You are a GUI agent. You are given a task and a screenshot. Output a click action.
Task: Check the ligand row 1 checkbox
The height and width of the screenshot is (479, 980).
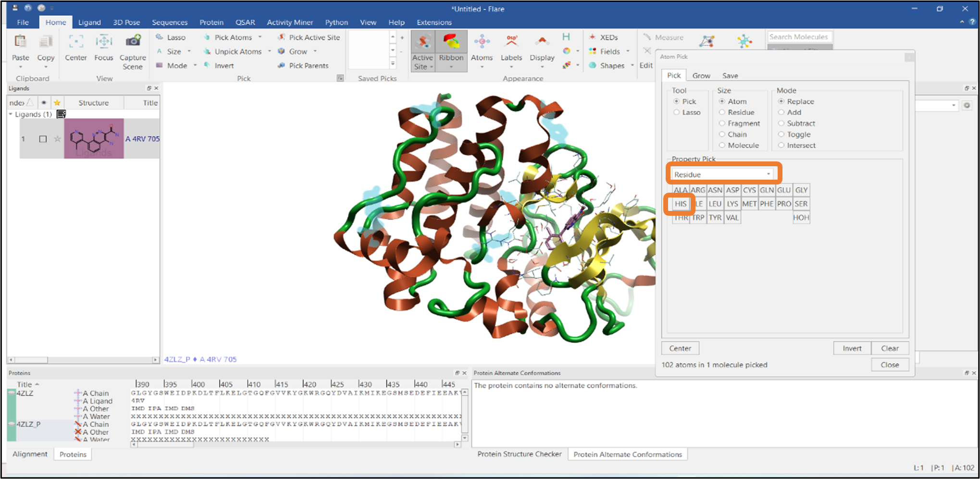43,139
